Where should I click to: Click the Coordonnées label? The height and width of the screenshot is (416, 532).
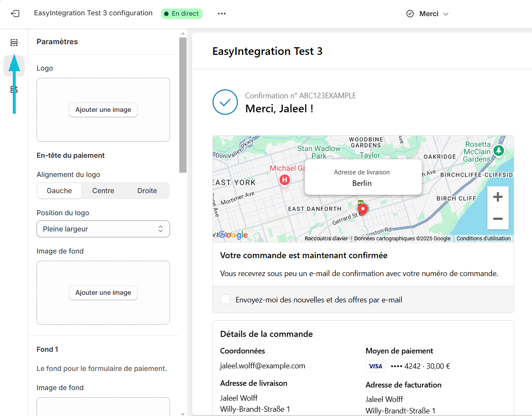[x=243, y=351]
